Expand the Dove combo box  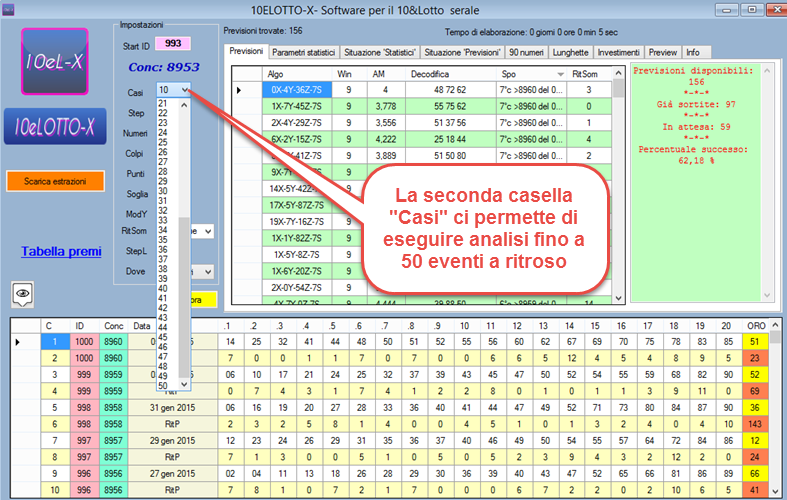click(206, 271)
